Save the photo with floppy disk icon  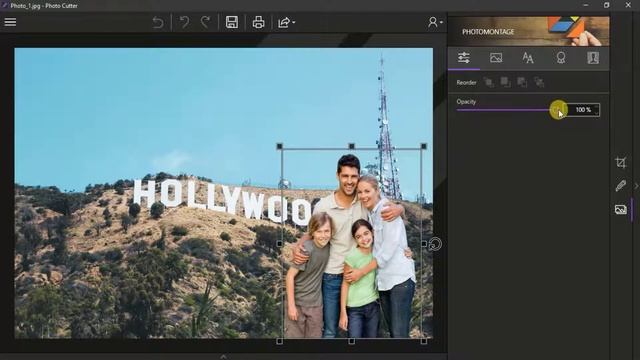pyautogui.click(x=232, y=22)
